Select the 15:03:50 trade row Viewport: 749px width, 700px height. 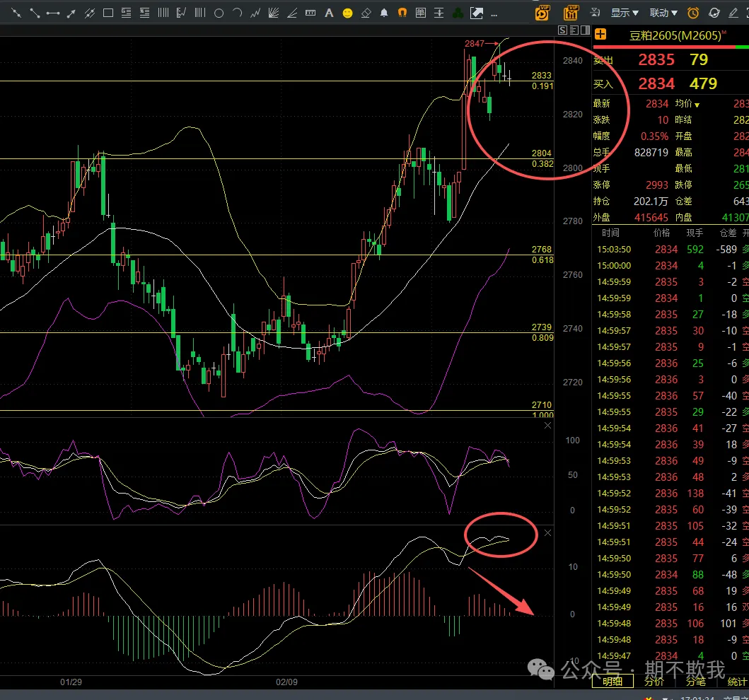point(670,250)
